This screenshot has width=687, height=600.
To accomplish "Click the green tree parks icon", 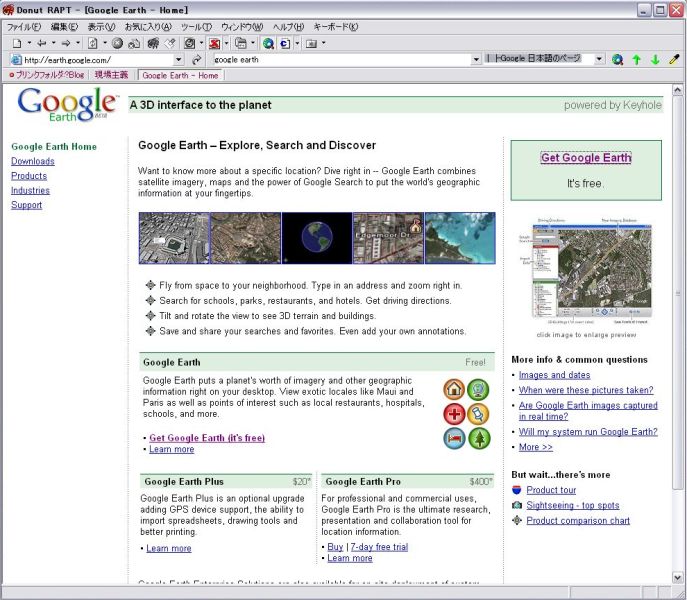I will 479,438.
